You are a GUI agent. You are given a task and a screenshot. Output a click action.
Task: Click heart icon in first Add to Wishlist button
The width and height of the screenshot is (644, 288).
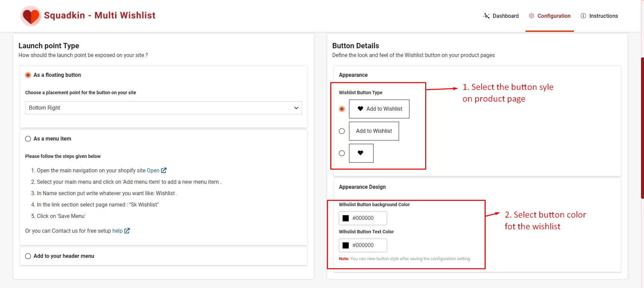[x=360, y=109]
